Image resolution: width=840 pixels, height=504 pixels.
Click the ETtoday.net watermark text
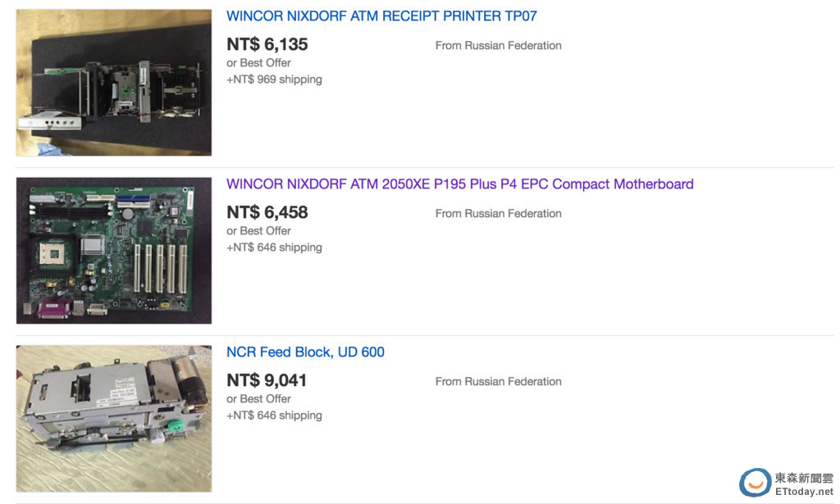click(804, 491)
